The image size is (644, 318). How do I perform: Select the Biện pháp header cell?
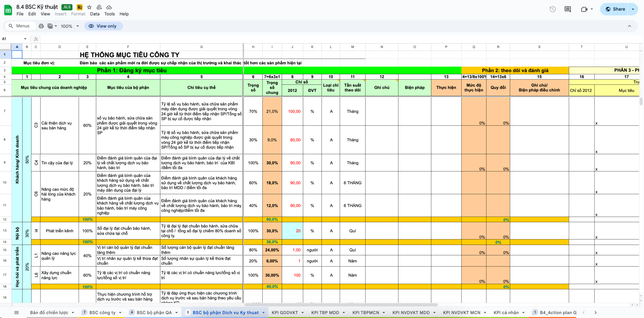coord(415,87)
